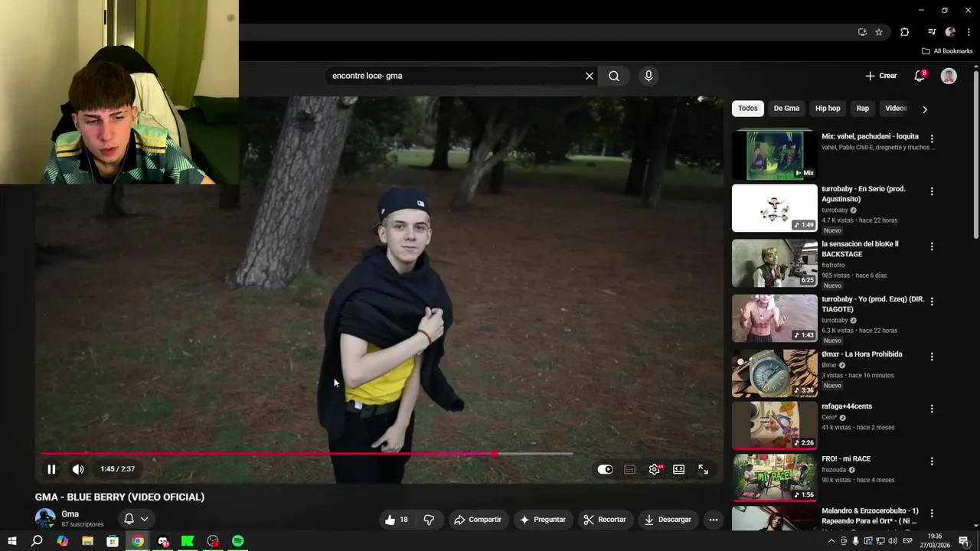Run the search with the magnifier button
This screenshot has height=551, width=980.
pos(614,76)
